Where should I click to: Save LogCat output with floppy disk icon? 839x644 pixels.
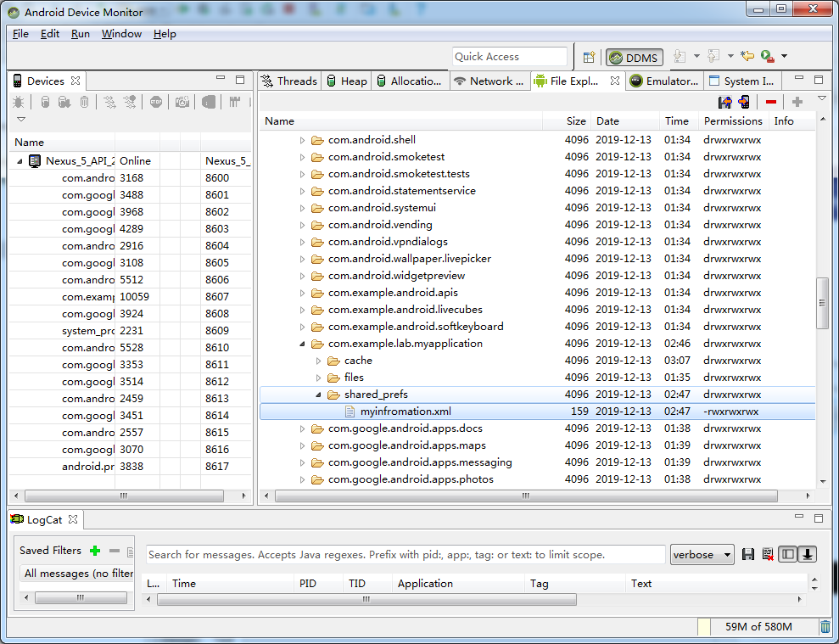[x=748, y=554]
